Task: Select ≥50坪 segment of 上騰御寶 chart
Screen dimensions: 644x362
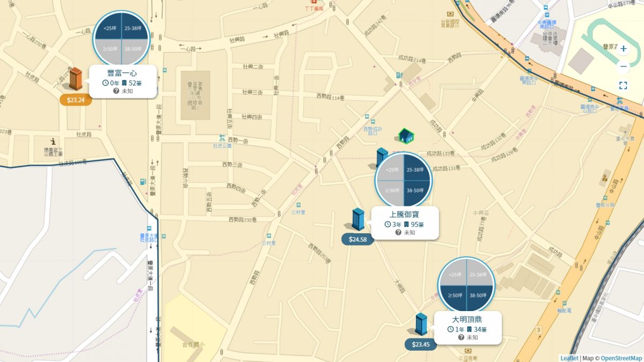Action: pos(391,190)
